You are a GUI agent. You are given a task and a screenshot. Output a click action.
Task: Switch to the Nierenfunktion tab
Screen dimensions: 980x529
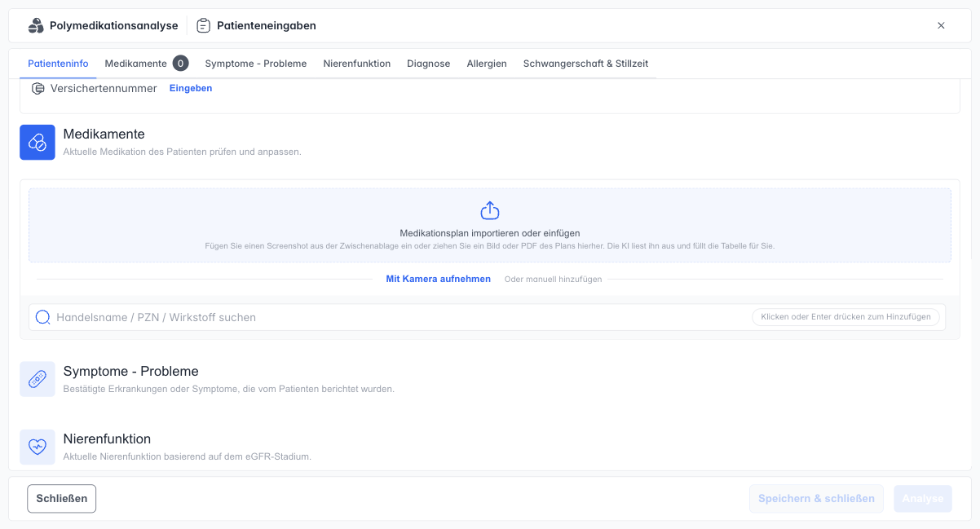point(357,64)
